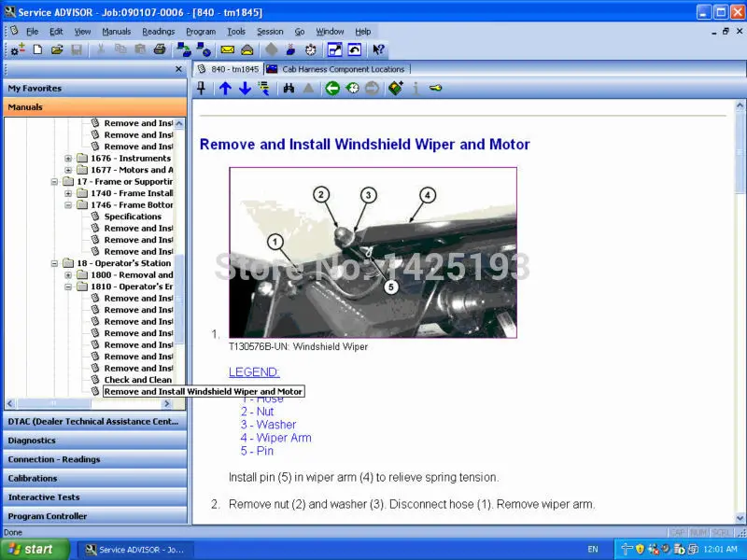Open the My Favorites pane
Image resolution: width=747 pixels, height=560 pixels.
pyautogui.click(x=95, y=88)
